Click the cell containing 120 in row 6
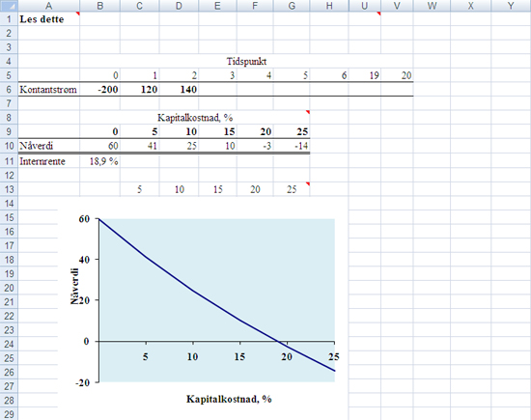 (140, 90)
